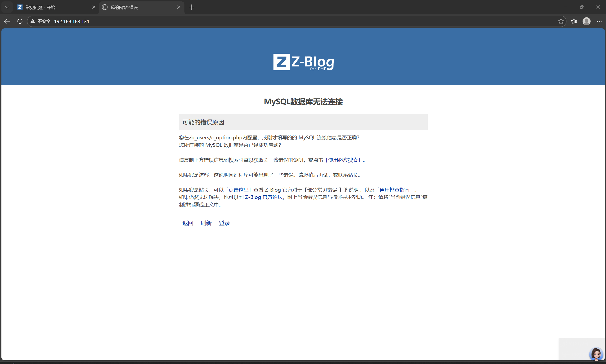Open the browser settings ellipsis menu
The width and height of the screenshot is (606, 364).
(599, 21)
